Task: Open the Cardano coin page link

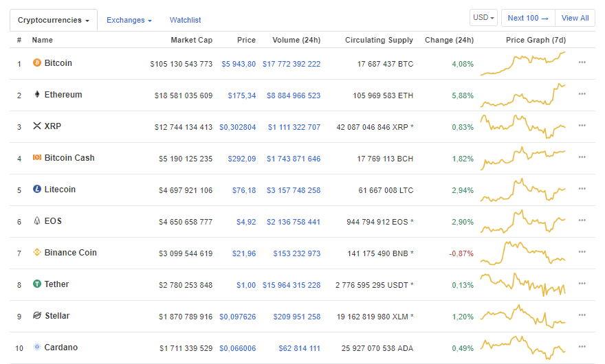Action: tap(61, 348)
